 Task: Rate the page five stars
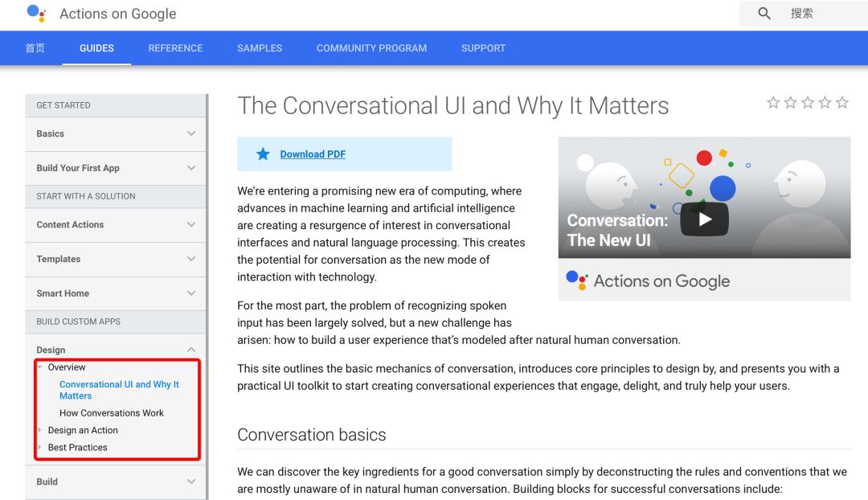(x=842, y=102)
